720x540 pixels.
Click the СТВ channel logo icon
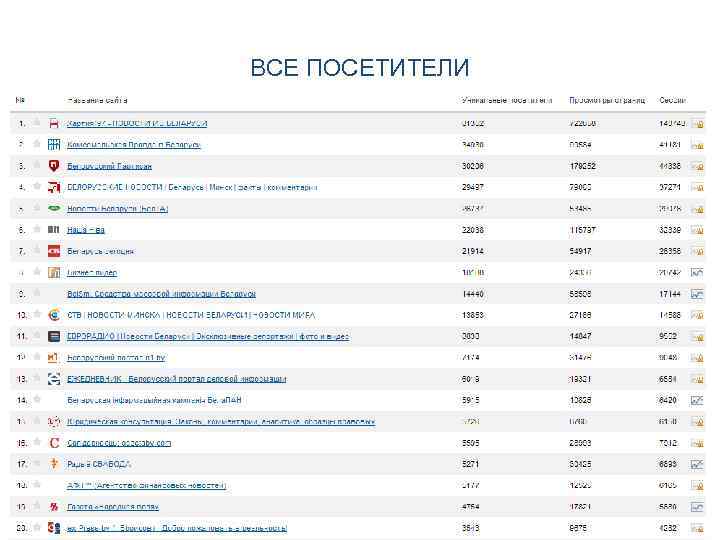(54, 315)
